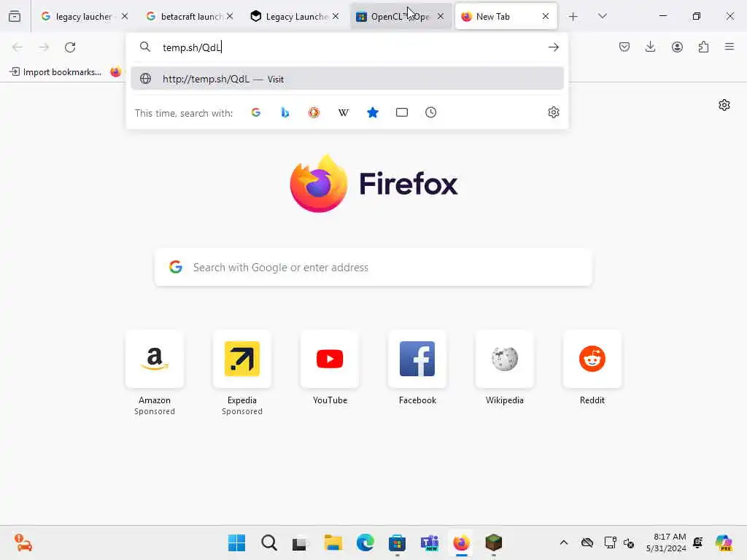Click the grayed forward arrow button
The width and height of the screenshot is (747, 560).
[x=44, y=47]
